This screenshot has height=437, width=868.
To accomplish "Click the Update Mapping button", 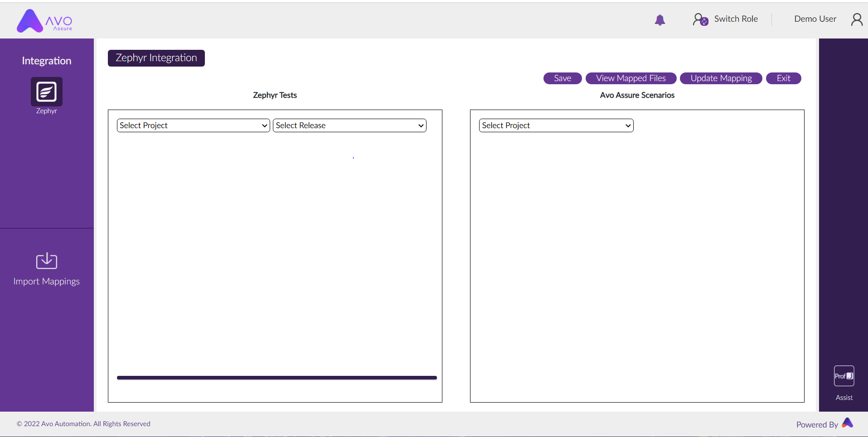I will pyautogui.click(x=721, y=78).
